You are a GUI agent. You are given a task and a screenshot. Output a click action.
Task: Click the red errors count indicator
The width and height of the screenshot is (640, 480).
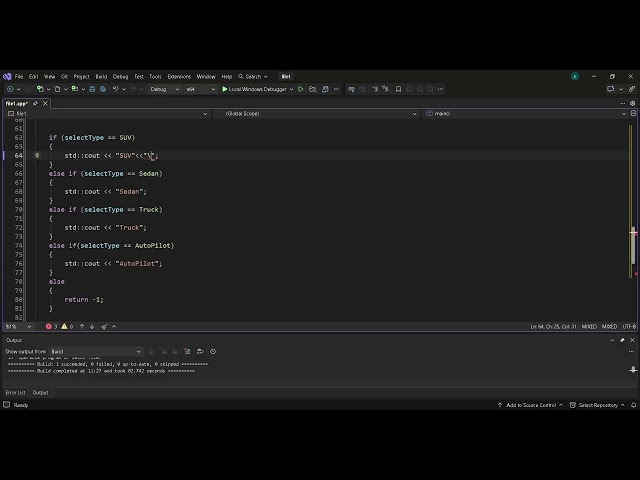51,327
